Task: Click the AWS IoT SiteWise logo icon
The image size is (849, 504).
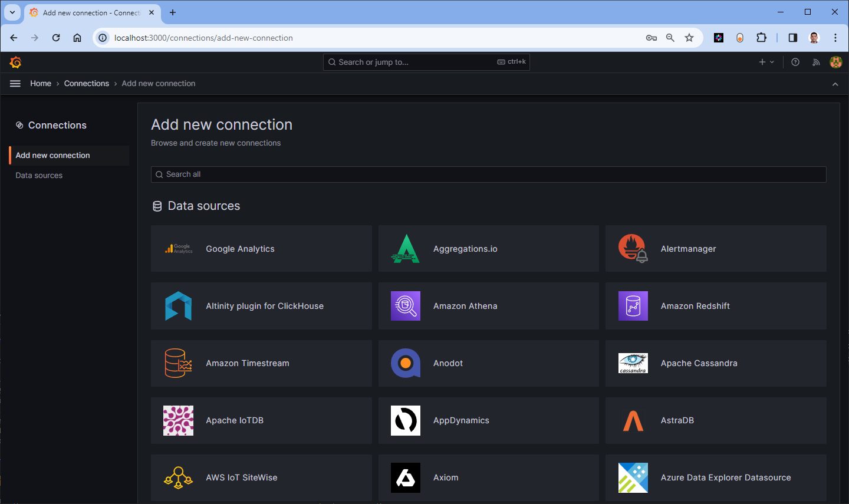Action: click(x=179, y=477)
